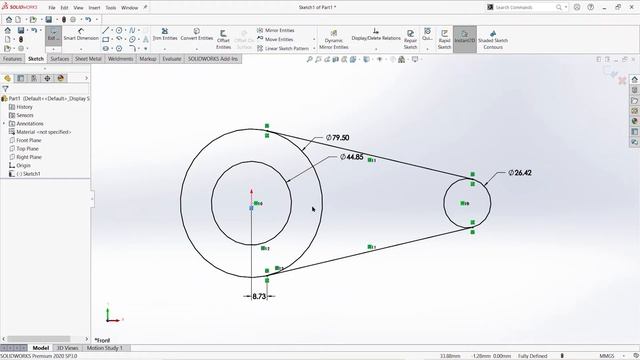Select the 79.50 diameter dimension

(x=338, y=138)
